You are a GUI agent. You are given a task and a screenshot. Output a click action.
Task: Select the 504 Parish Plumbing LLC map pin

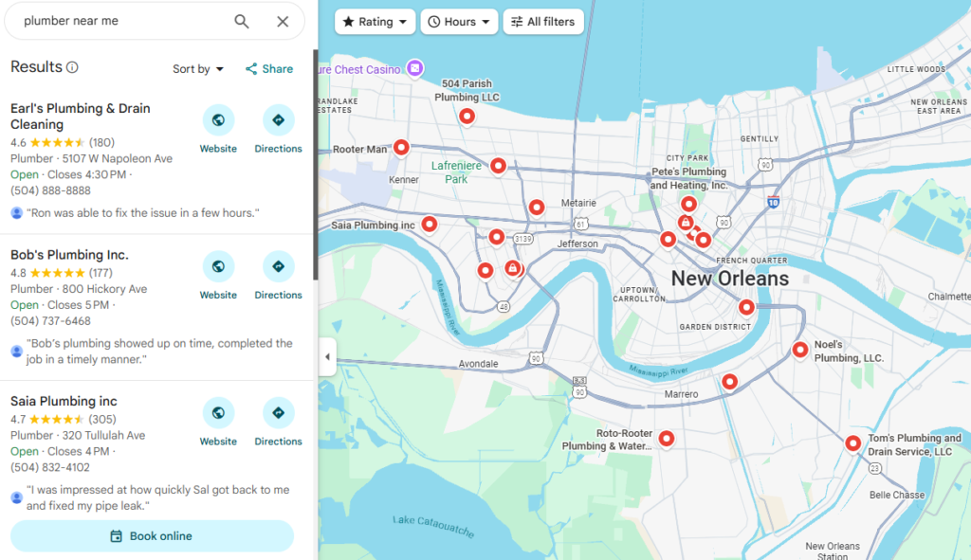(x=467, y=117)
